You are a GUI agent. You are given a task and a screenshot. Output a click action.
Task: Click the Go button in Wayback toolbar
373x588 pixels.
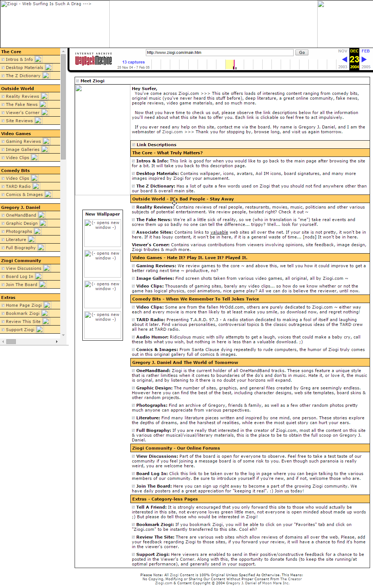pos(302,52)
